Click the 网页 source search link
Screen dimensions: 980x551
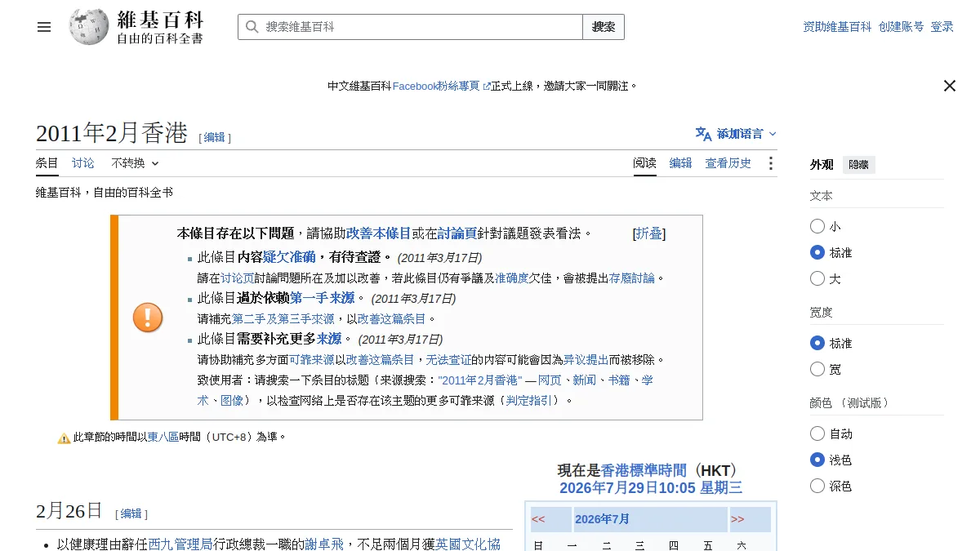click(550, 380)
